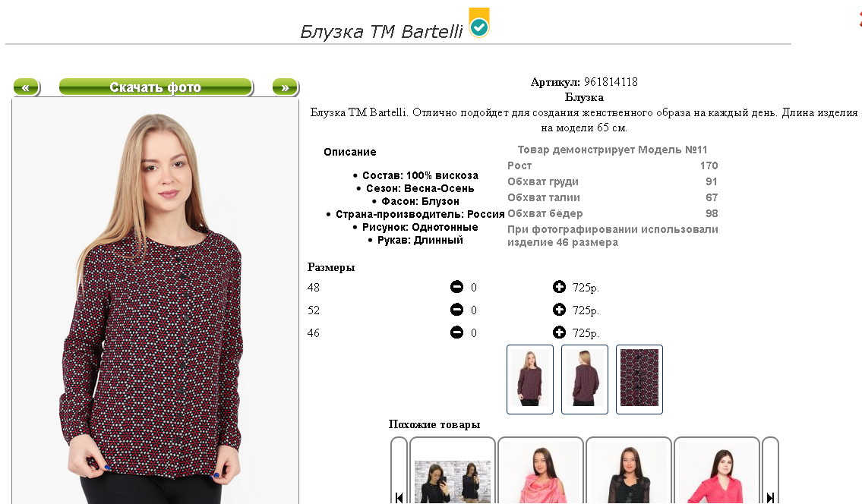The width and height of the screenshot is (862, 504).
Task: Click the Скачать фото button
Action: pyautogui.click(x=156, y=87)
